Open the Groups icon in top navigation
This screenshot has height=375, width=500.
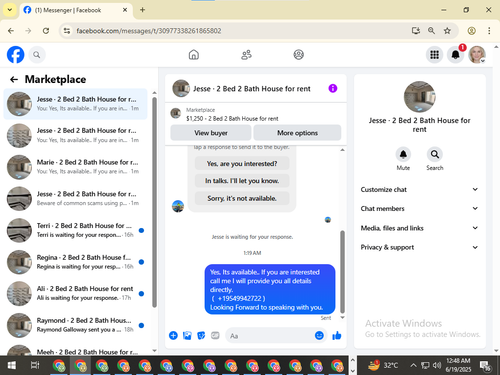pyautogui.click(x=298, y=54)
